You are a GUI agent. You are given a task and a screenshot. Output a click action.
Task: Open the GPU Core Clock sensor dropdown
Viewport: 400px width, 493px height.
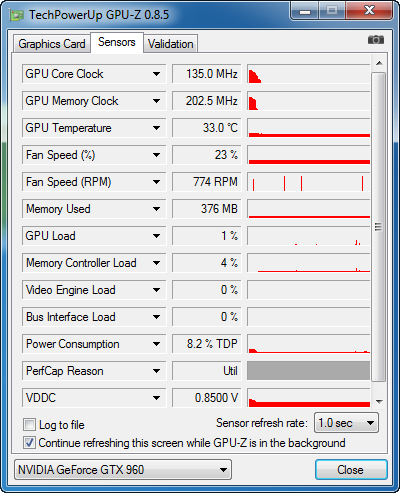pos(156,74)
